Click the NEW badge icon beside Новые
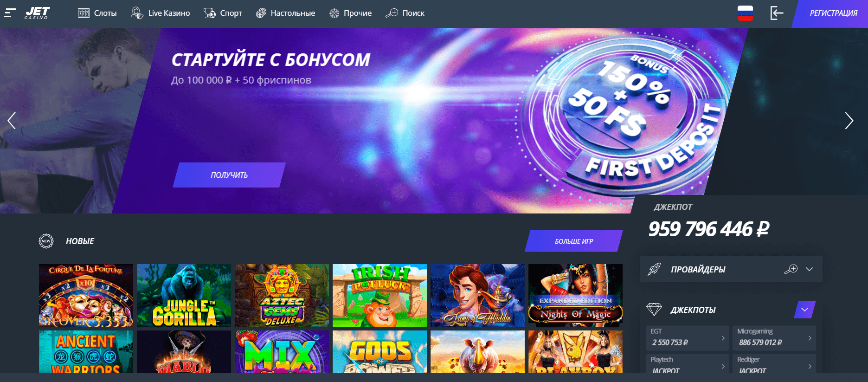This screenshot has height=382, width=868. (x=46, y=241)
